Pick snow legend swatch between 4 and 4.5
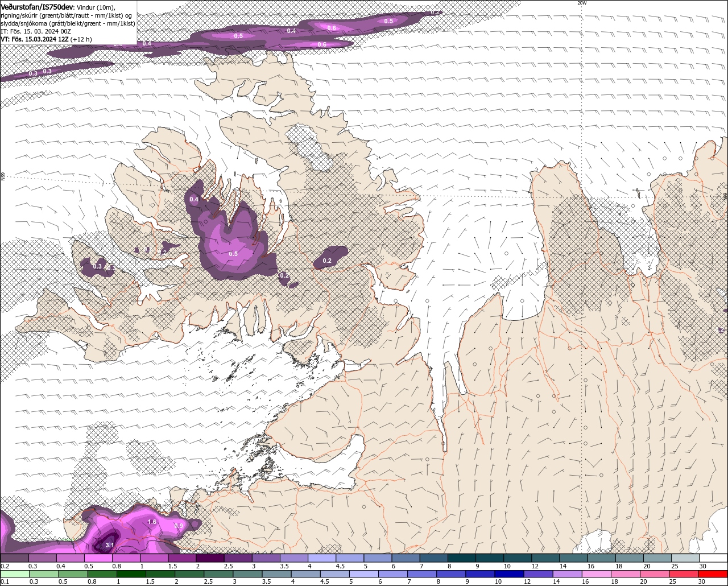 click(322, 558)
